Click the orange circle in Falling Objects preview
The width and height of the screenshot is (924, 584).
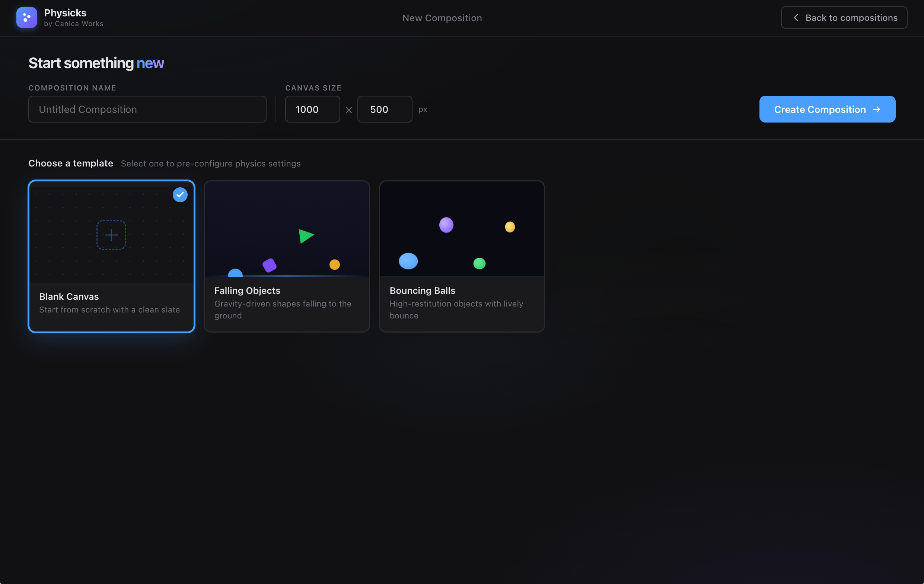point(335,264)
